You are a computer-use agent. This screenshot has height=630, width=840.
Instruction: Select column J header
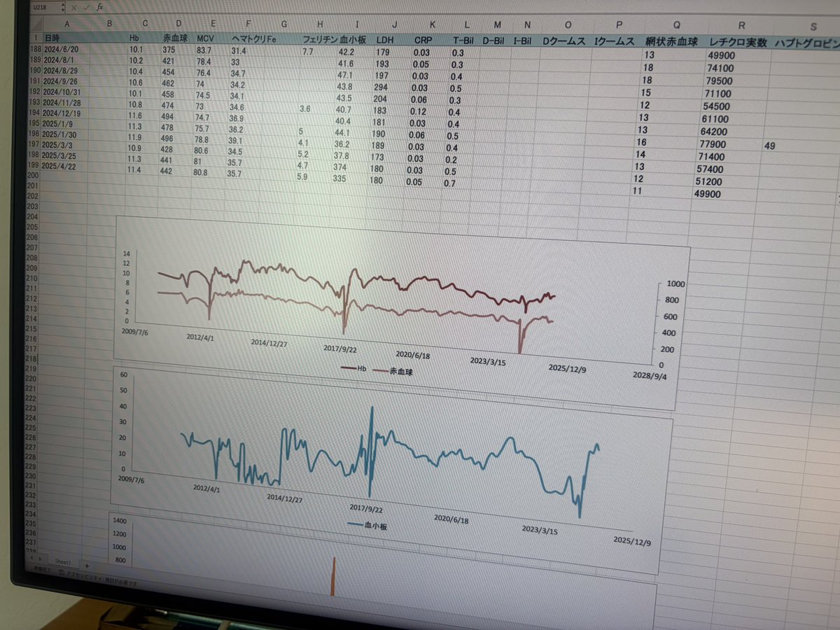coord(393,26)
